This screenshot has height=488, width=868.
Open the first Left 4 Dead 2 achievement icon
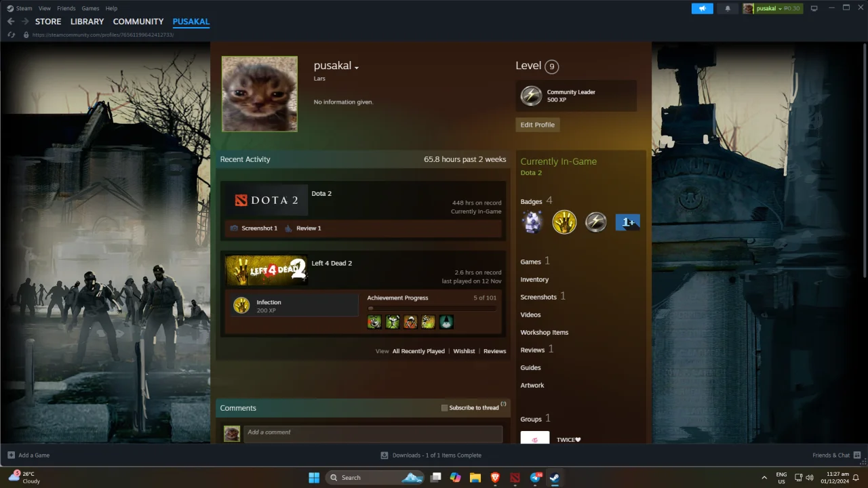[374, 322]
